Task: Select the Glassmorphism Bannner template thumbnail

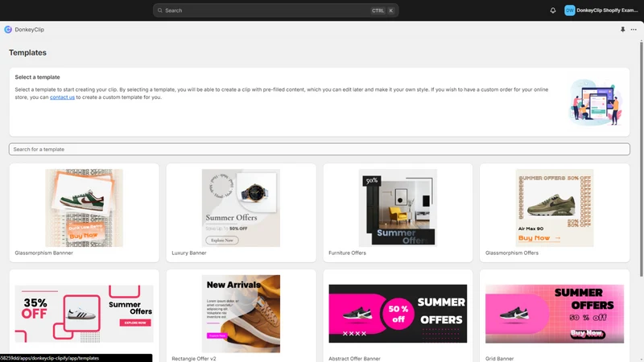Action: point(85,208)
